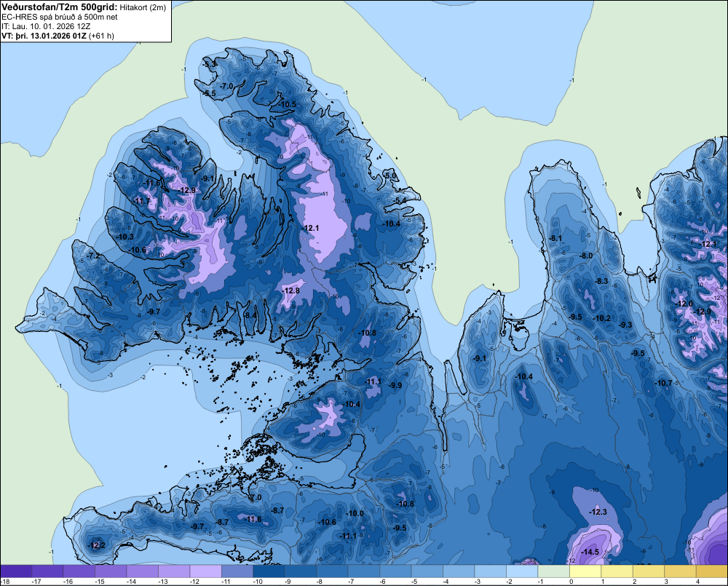Click the -12.2 temperature value on the map
The width and height of the screenshot is (728, 586).
tap(97, 545)
